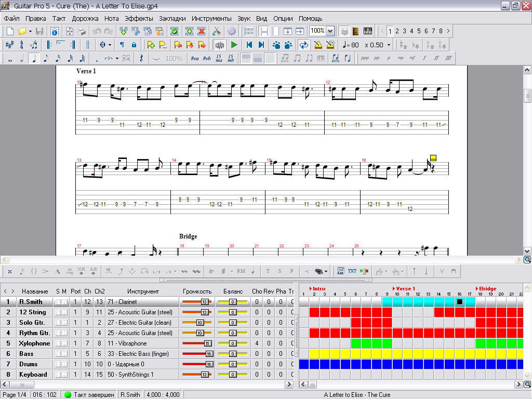Click the 8va octave icon
Viewport: 532px width, 399px height.
click(194, 58)
